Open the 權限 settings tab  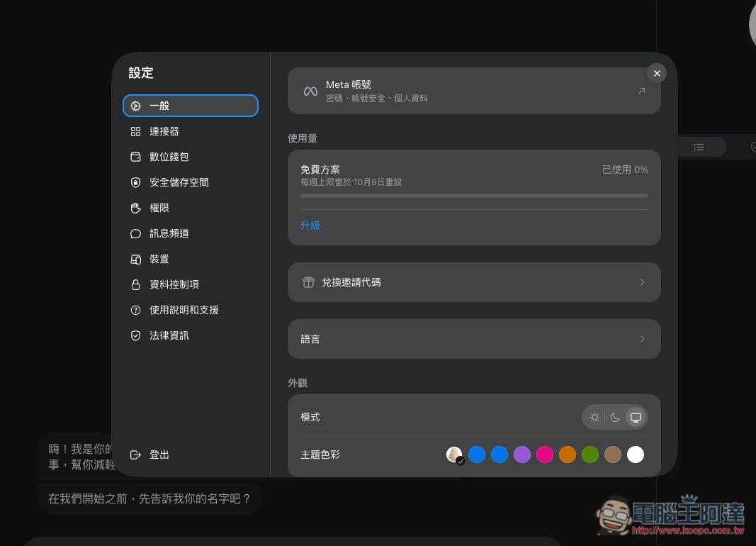pos(191,208)
